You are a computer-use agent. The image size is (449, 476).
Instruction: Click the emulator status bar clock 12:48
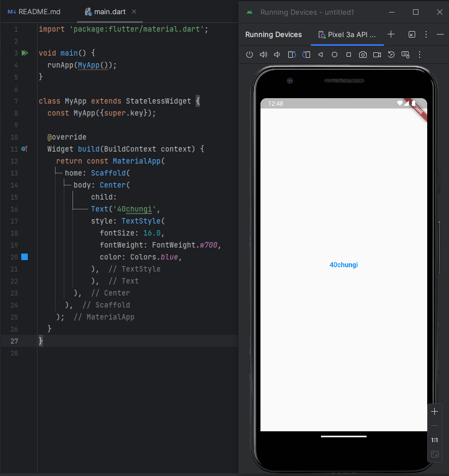[276, 104]
